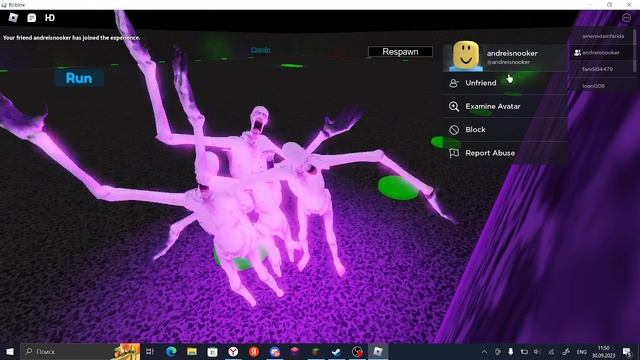
Task: Switch to Roblox taskbar icon
Action: pyautogui.click(x=378, y=351)
